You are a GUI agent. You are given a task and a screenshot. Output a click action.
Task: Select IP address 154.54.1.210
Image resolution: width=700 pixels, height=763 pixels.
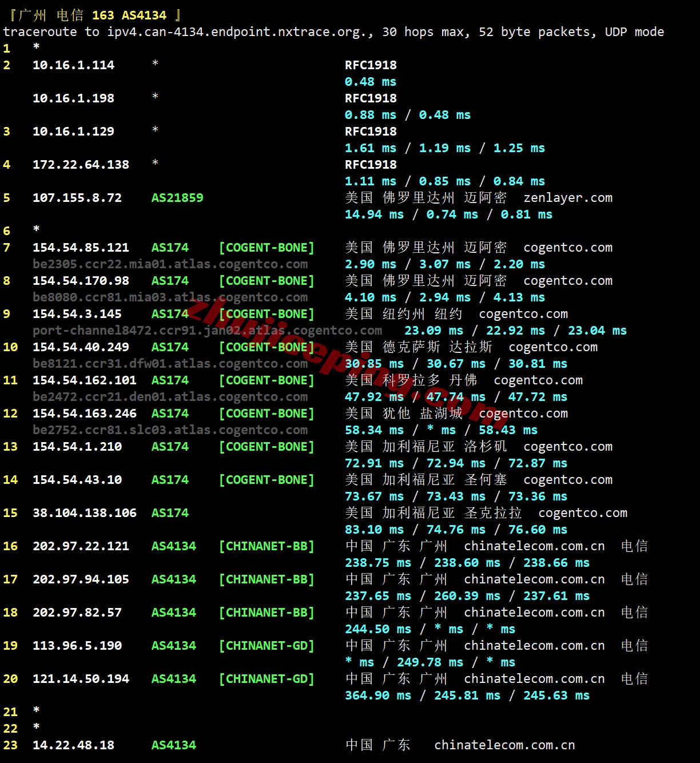(77, 447)
